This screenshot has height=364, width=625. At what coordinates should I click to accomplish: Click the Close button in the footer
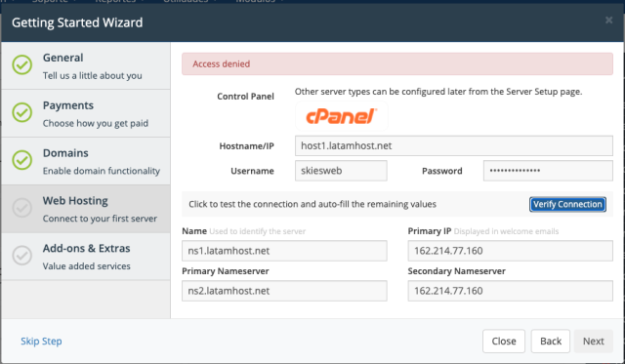point(504,342)
